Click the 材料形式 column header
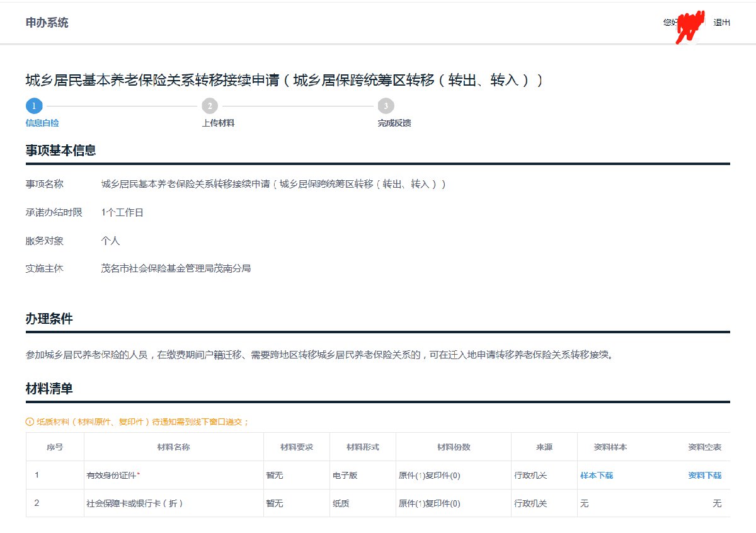The image size is (756, 533). (x=362, y=447)
